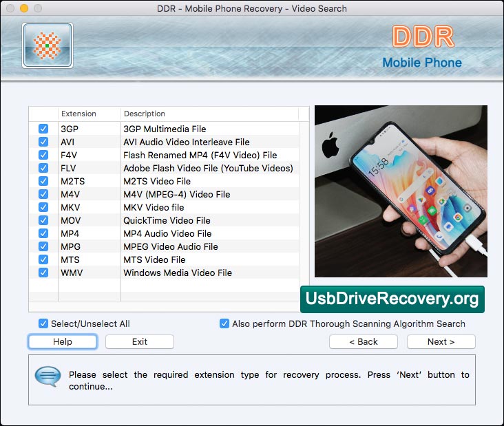Toggle the M2TS extension checkbox
Viewport: 504px width, 426px height.
[x=43, y=181]
